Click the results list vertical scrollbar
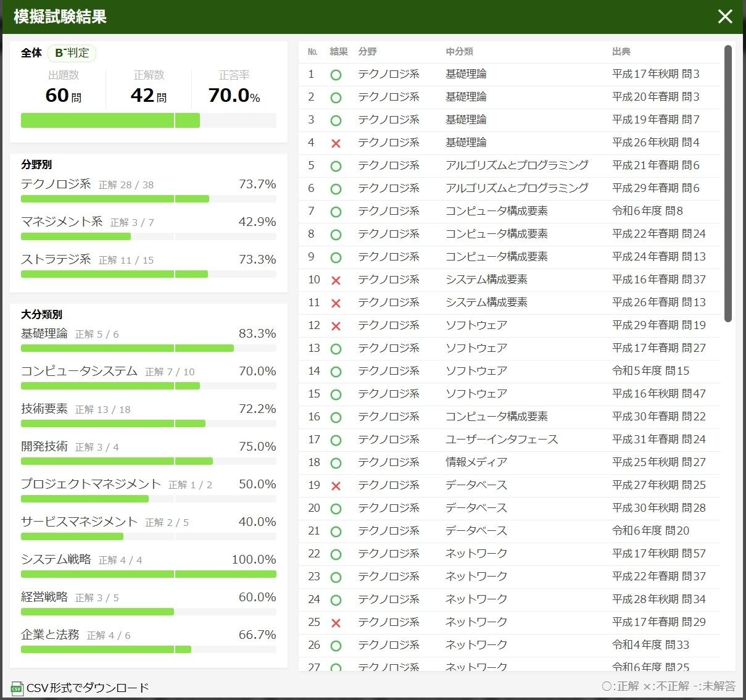This screenshot has height=700, width=746. (x=728, y=183)
